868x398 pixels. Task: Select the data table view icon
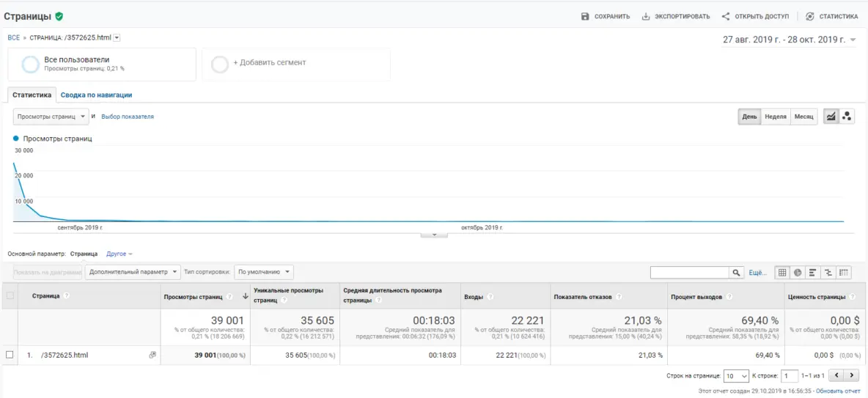tap(782, 273)
